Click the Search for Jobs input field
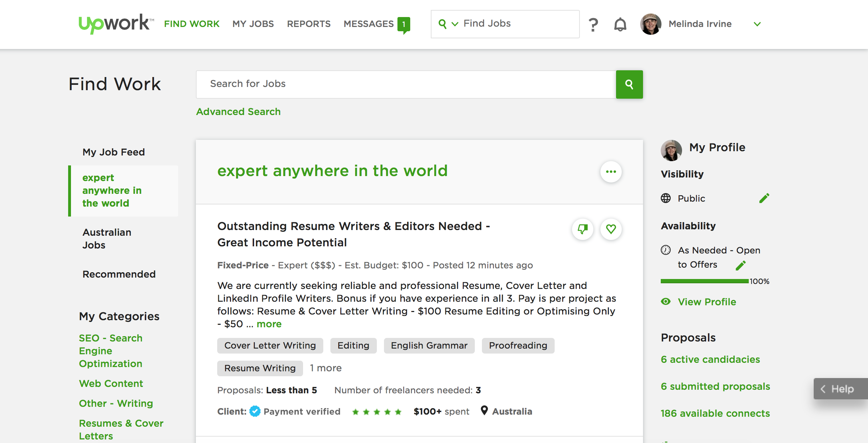Viewport: 868px width, 443px height. (x=406, y=84)
